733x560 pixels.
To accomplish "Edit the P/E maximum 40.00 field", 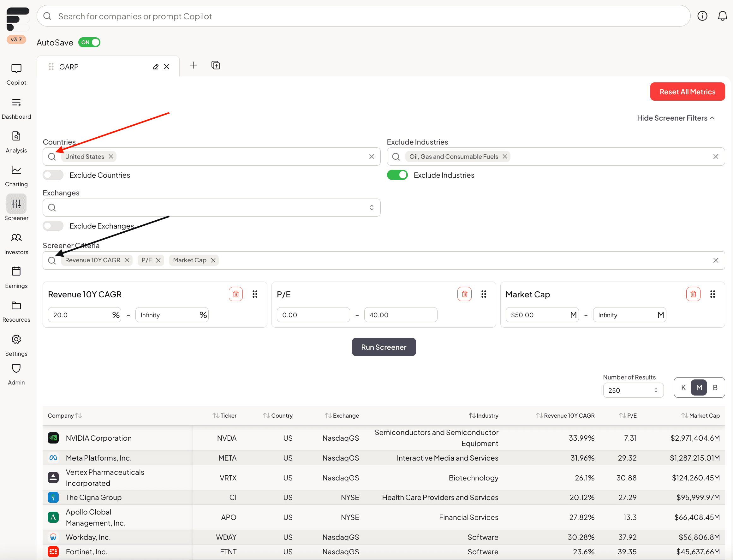I will pyautogui.click(x=400, y=315).
